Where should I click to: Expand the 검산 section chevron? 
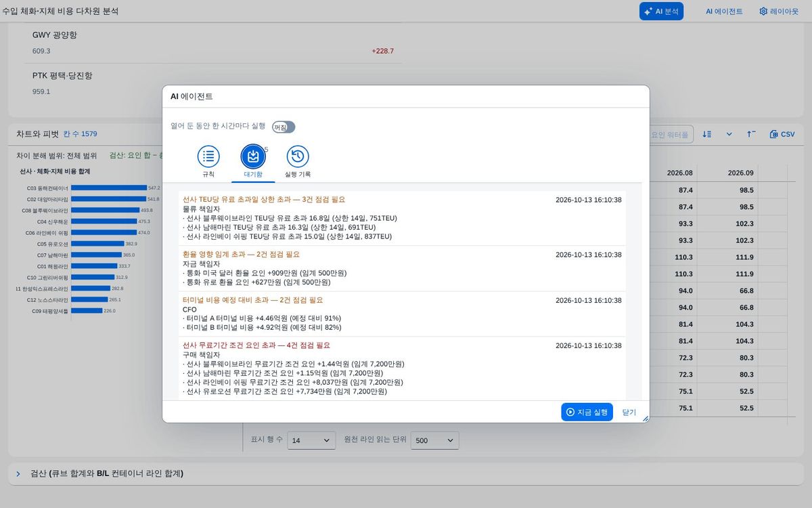[x=18, y=473]
